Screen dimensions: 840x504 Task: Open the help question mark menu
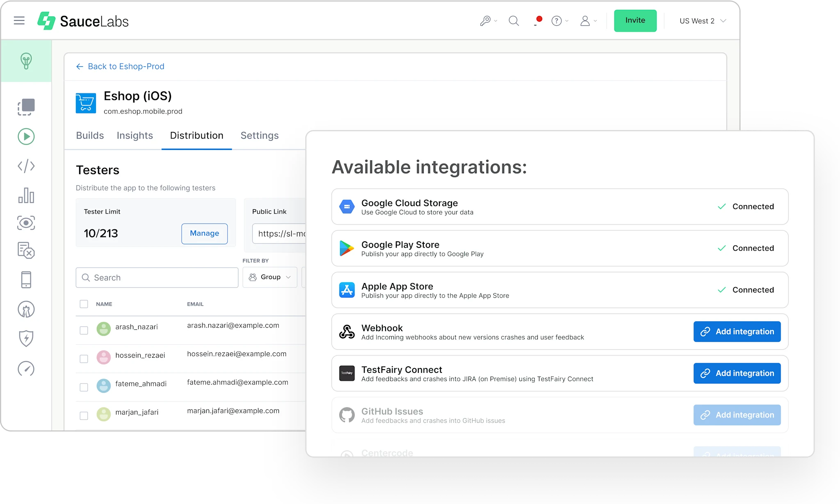coord(559,21)
